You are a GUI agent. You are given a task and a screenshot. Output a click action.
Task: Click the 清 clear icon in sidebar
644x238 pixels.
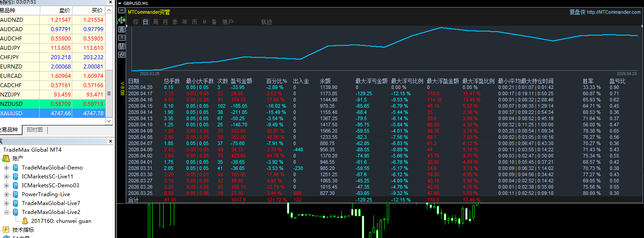122,29
